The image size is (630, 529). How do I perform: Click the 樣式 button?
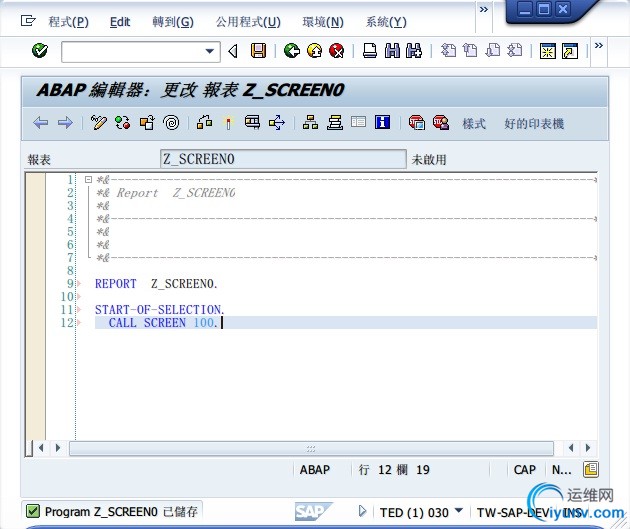(x=474, y=123)
